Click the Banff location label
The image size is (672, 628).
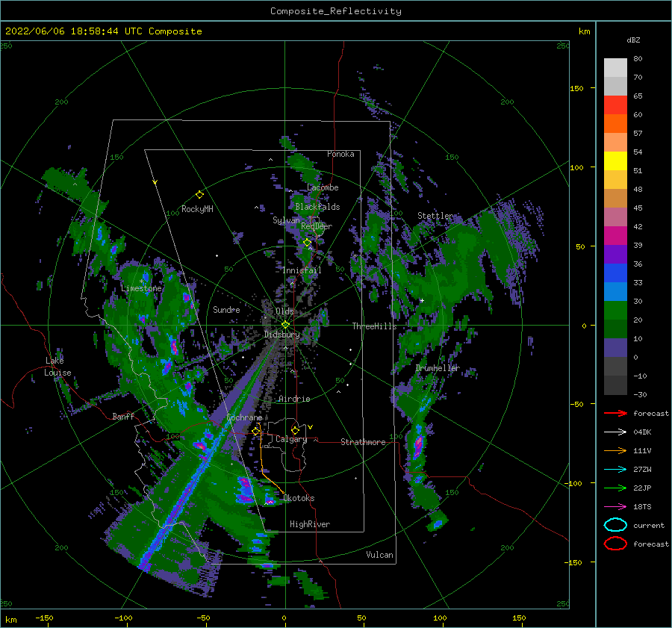[123, 416]
